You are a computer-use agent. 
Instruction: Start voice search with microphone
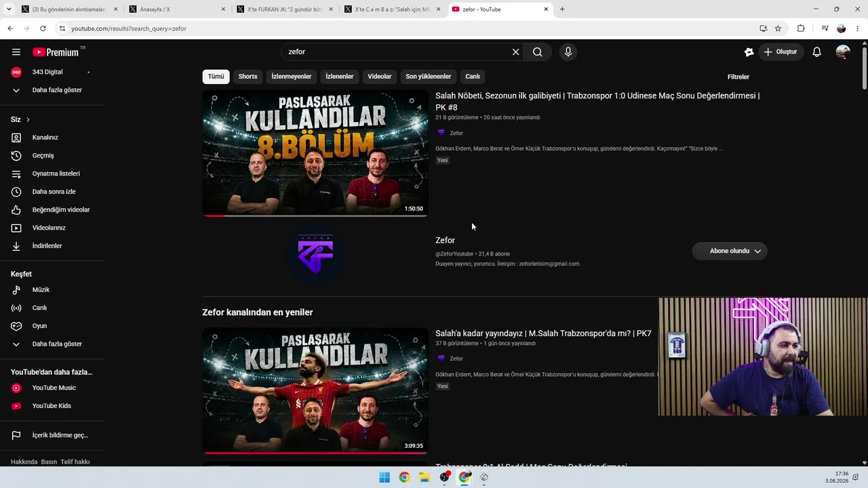(x=568, y=52)
